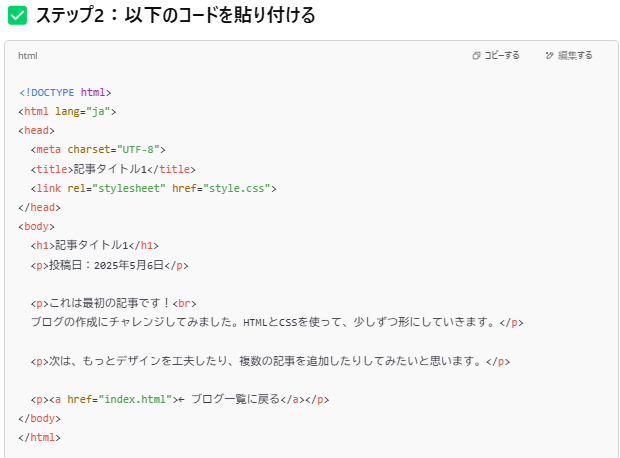Click the <!DOCTYPE html> line

65,93
